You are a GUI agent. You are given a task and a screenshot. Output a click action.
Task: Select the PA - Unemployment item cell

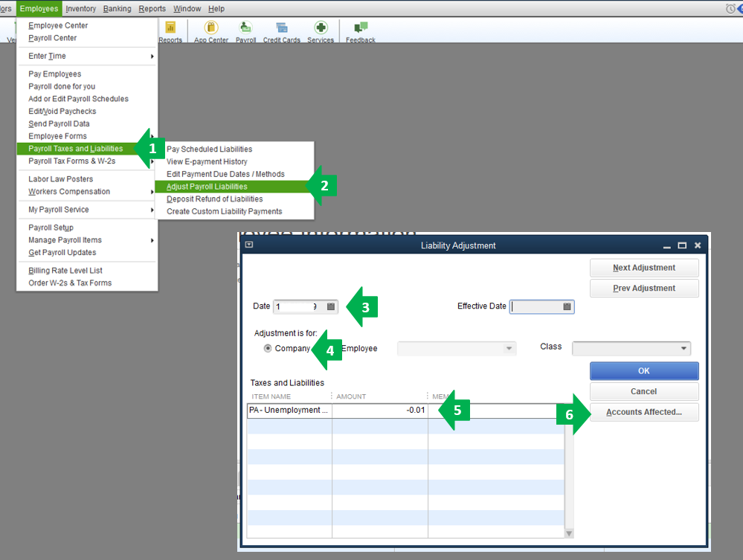[289, 411]
